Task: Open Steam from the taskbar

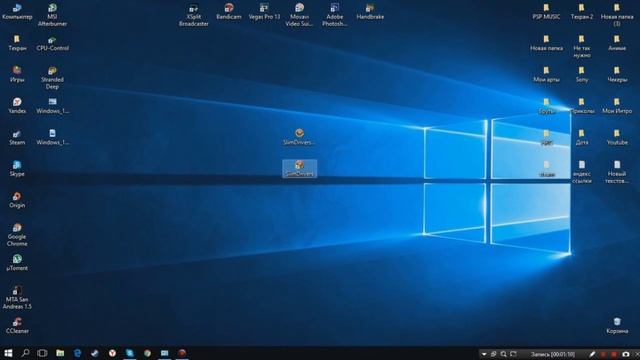Action: click(x=95, y=353)
